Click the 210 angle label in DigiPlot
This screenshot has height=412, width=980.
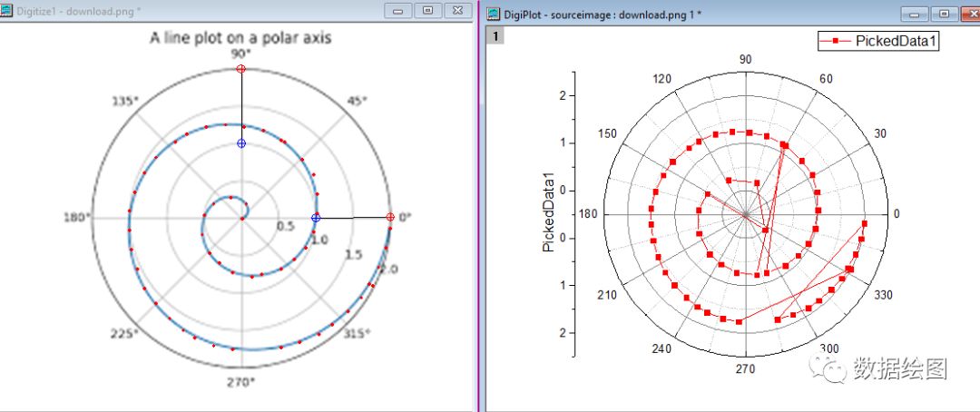[x=606, y=294]
